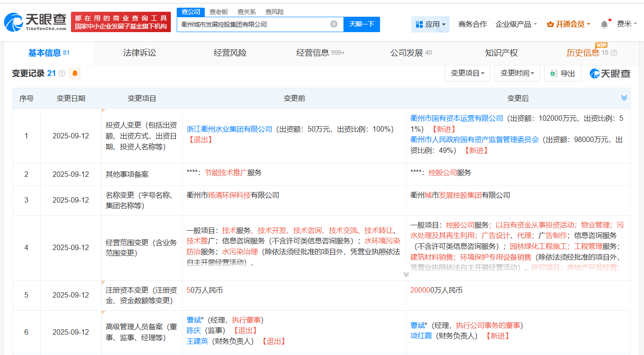Screen dimensions: 644x355
Task: Click the double-chevron icon in 变更后 header
Action: [x=624, y=98]
